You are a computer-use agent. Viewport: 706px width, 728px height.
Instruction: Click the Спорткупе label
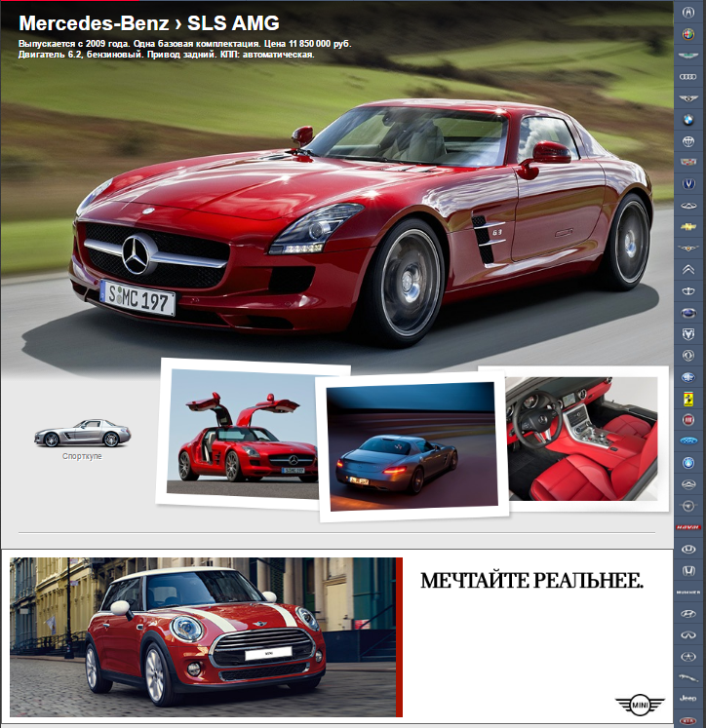82,456
